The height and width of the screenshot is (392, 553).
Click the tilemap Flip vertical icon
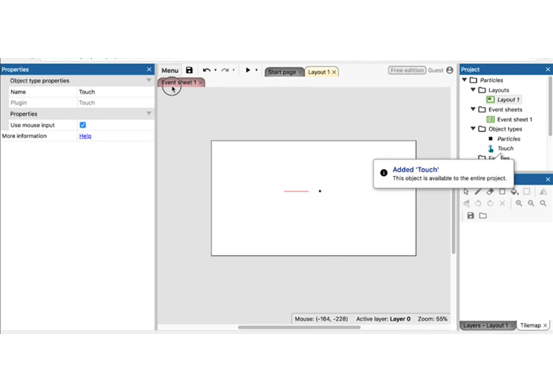tap(466, 204)
